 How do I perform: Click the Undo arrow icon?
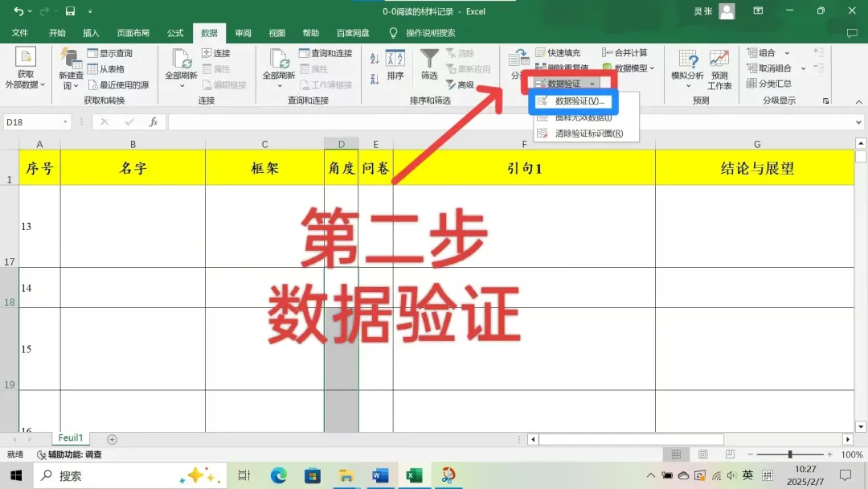coord(18,11)
